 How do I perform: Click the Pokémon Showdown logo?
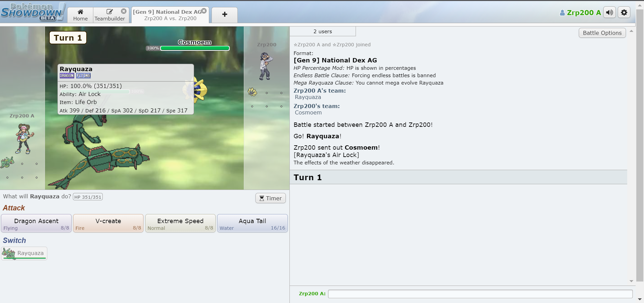(33, 12)
